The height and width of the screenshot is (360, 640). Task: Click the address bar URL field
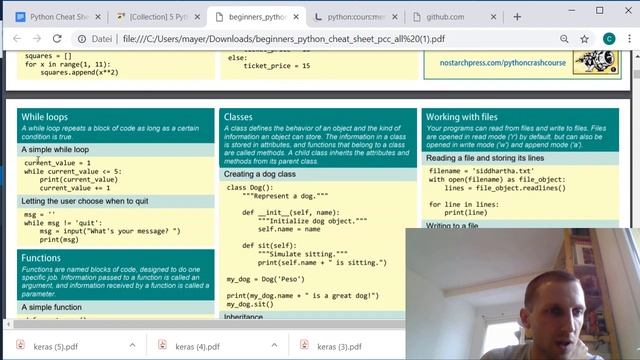coord(284,39)
